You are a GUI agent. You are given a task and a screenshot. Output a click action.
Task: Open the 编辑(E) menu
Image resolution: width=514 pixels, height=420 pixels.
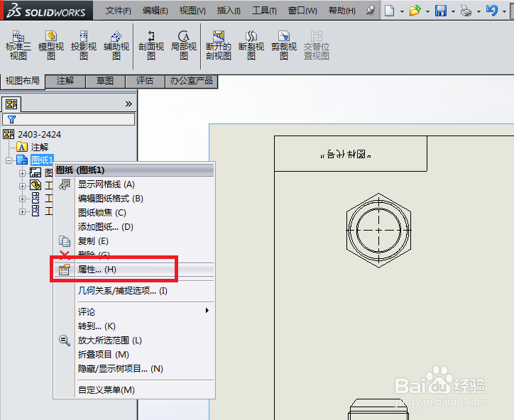coord(155,11)
